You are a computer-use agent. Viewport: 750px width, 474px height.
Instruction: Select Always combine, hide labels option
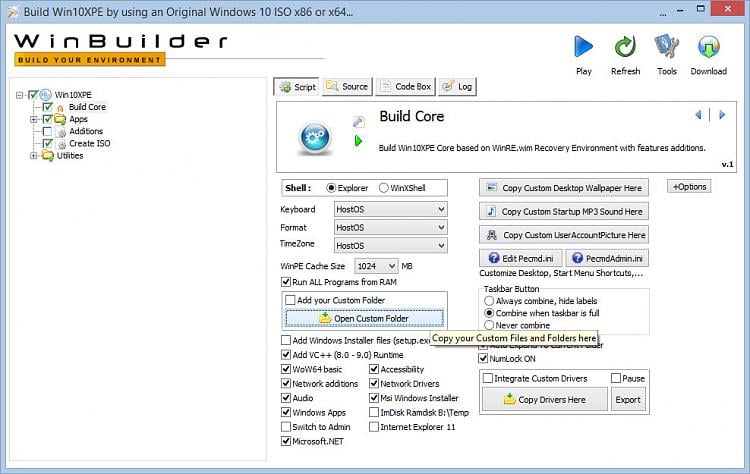pyautogui.click(x=489, y=301)
